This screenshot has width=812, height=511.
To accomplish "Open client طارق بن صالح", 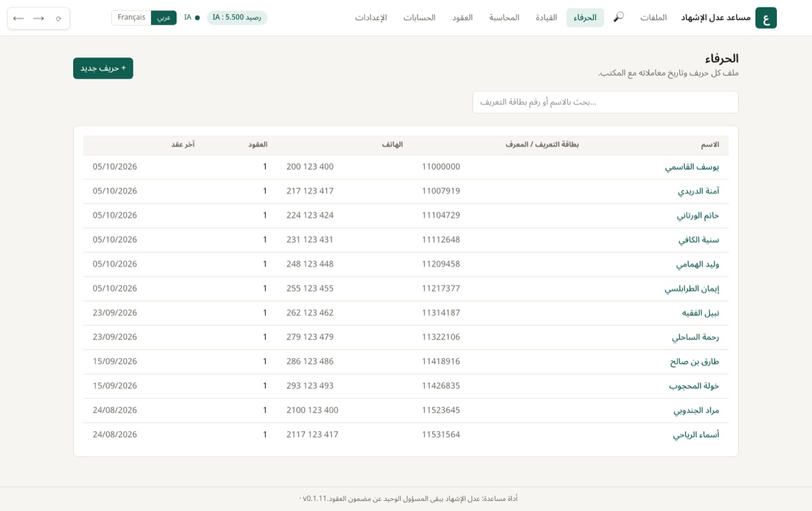I will click(x=694, y=361).
